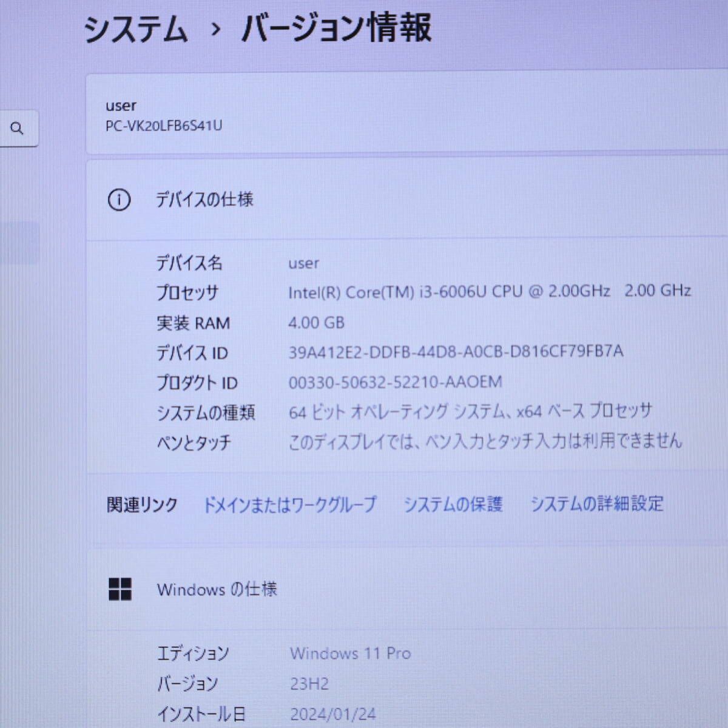Select the device ID 39A412E2 value
Viewport: 728px width, 728px height.
click(456, 351)
